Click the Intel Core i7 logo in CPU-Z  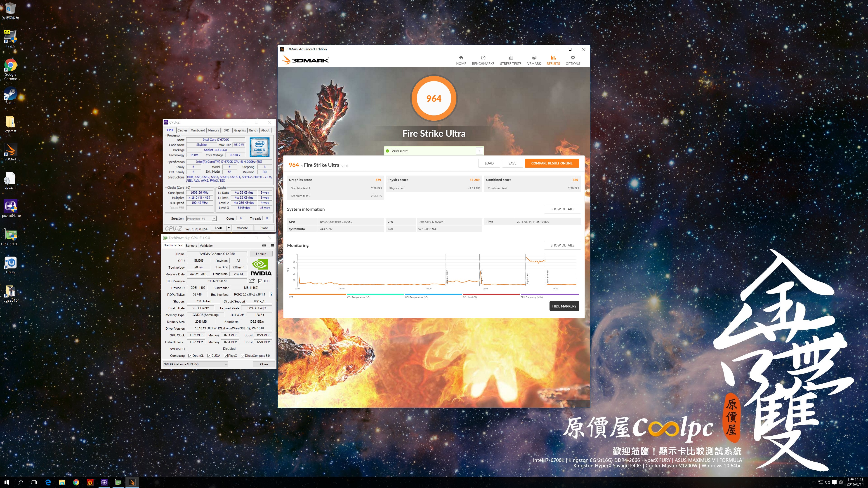259,147
